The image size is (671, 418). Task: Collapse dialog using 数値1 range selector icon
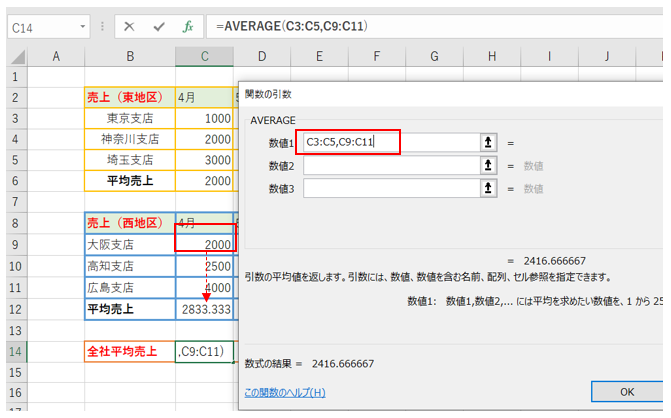click(487, 142)
